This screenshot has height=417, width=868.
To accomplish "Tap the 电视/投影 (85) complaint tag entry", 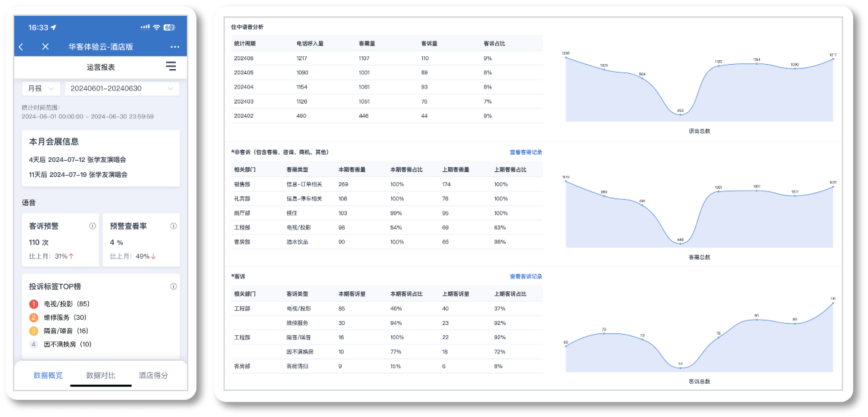I will coord(66,304).
